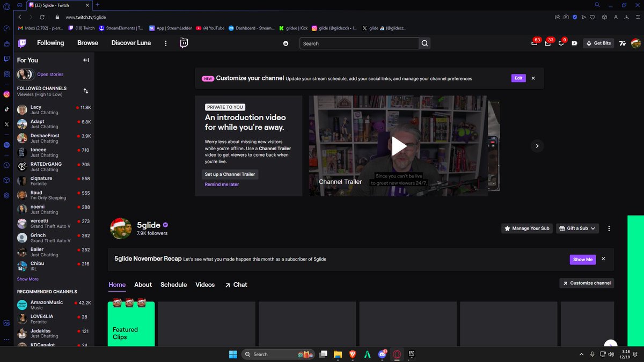The width and height of the screenshot is (644, 362).
Task: Dismiss the November Recap banner
Action: pyautogui.click(x=603, y=259)
